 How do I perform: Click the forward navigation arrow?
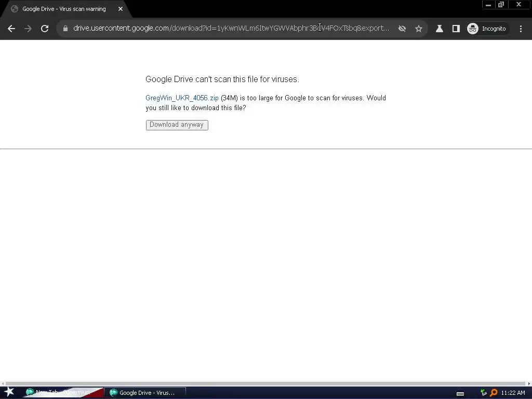coord(28,29)
